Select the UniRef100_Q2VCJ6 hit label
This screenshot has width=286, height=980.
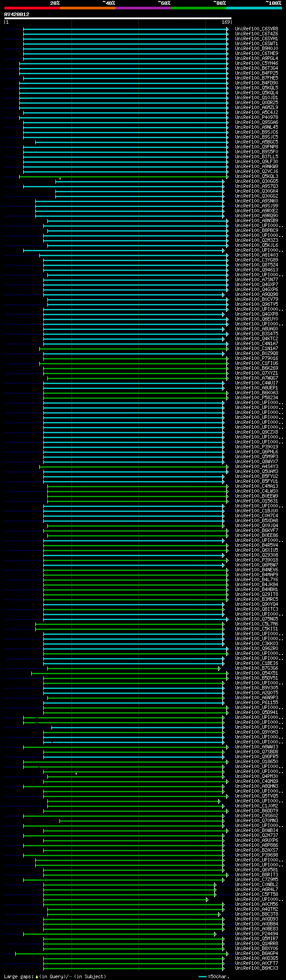click(x=257, y=172)
